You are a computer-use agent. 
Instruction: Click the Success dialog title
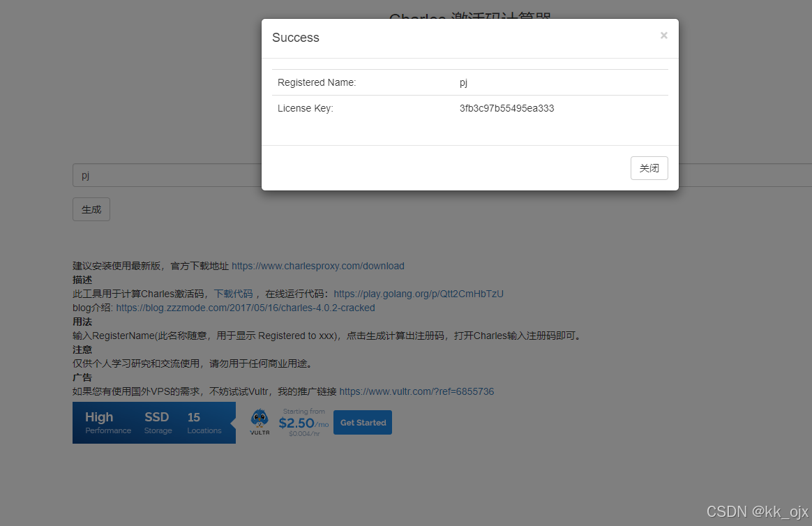tap(296, 38)
